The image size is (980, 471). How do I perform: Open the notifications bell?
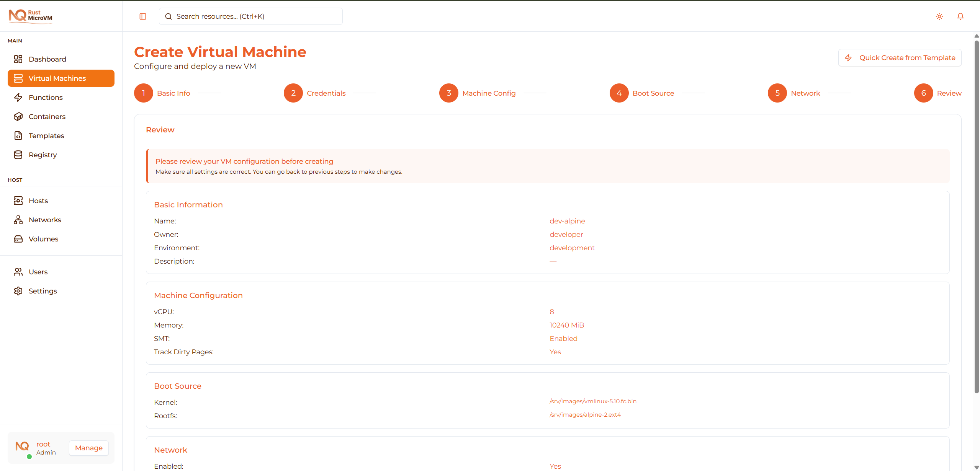(x=960, y=16)
